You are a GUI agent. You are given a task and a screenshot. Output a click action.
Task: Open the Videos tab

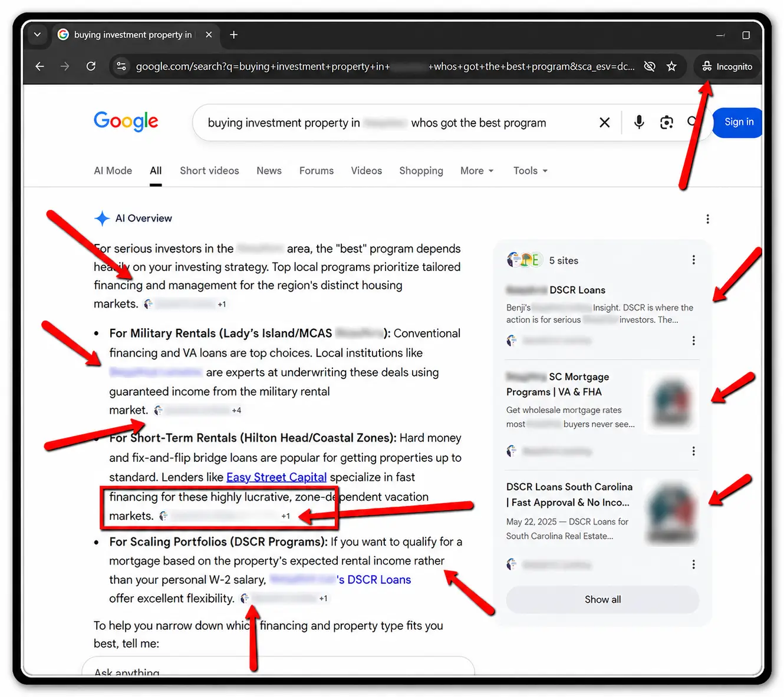366,171
